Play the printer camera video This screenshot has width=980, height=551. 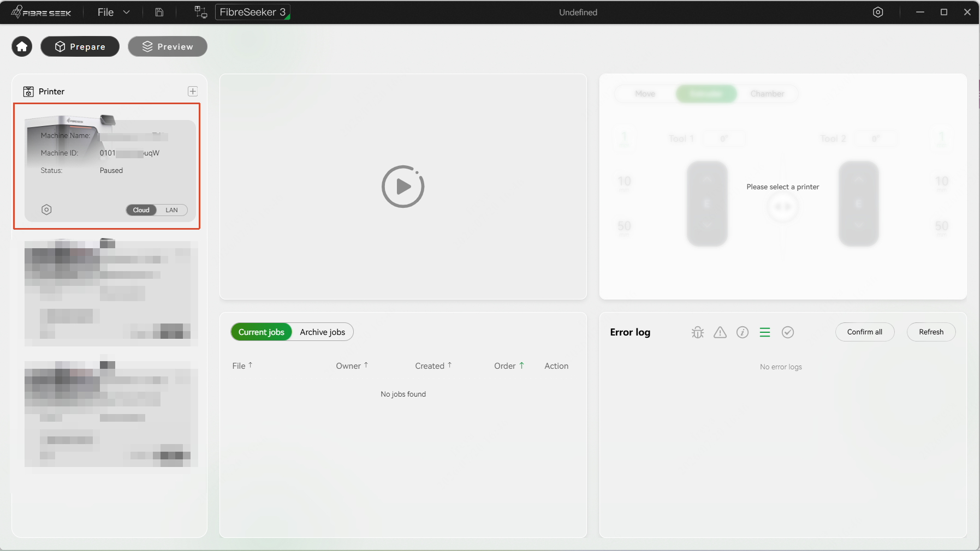pos(403,187)
